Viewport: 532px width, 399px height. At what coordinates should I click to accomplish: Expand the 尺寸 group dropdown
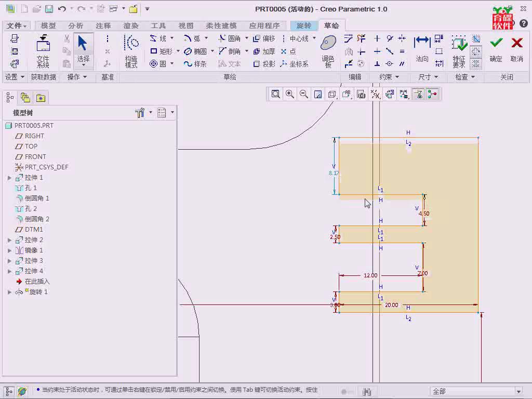coord(428,77)
